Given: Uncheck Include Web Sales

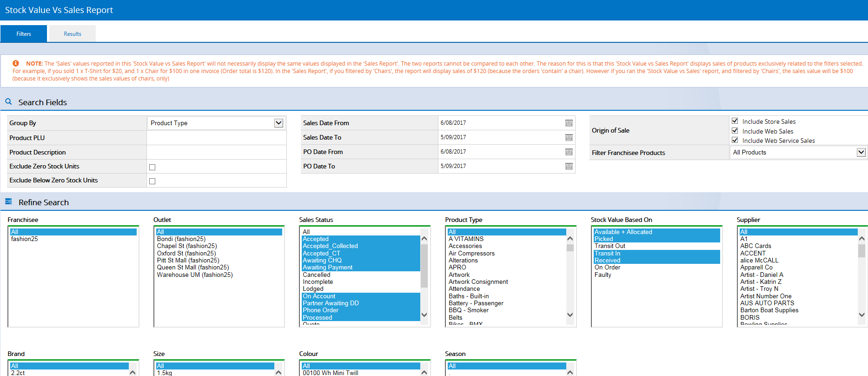Looking at the screenshot, I should tap(735, 131).
